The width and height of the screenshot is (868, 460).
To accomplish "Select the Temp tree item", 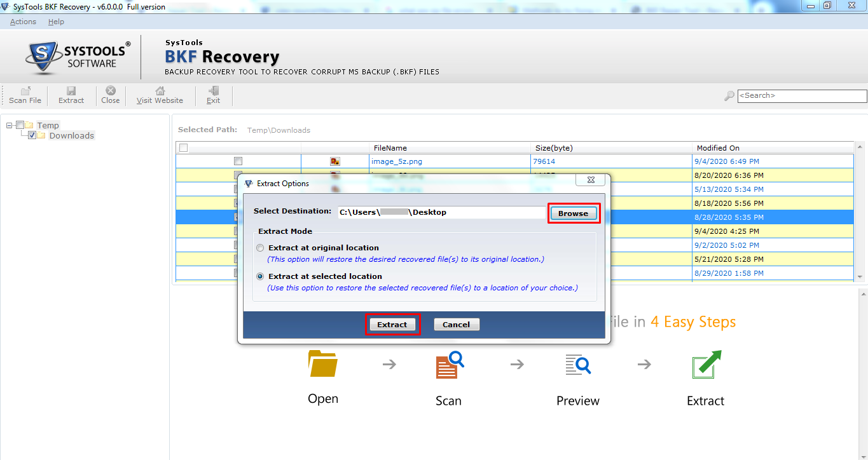I will pos(48,125).
